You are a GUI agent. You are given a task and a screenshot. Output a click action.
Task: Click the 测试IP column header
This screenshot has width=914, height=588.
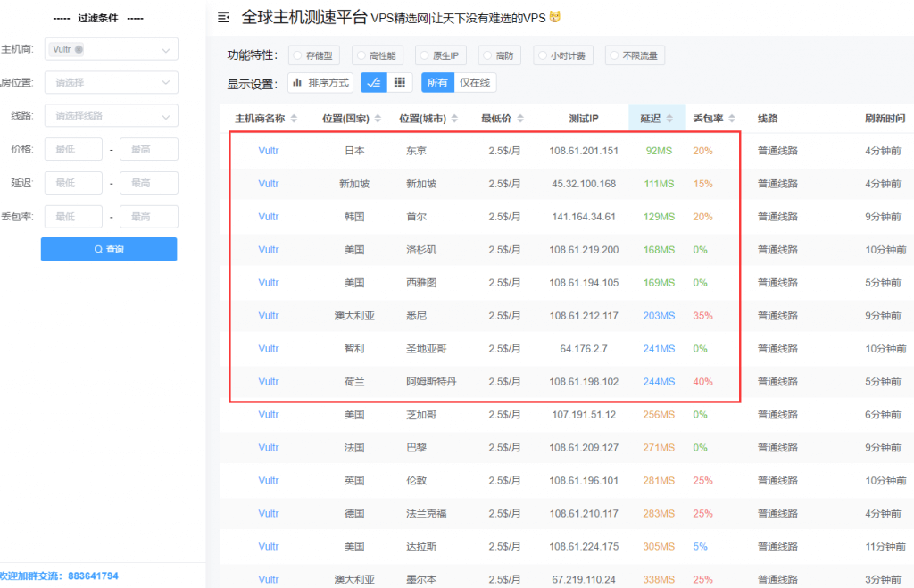pyautogui.click(x=584, y=119)
